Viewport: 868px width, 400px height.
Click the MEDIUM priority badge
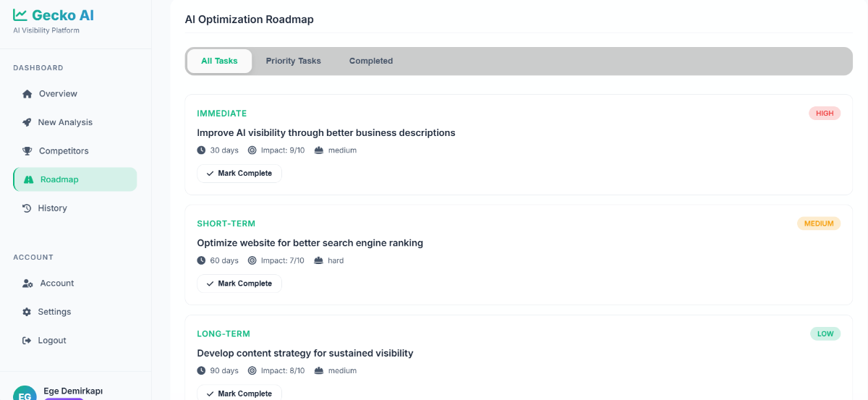[x=819, y=224]
